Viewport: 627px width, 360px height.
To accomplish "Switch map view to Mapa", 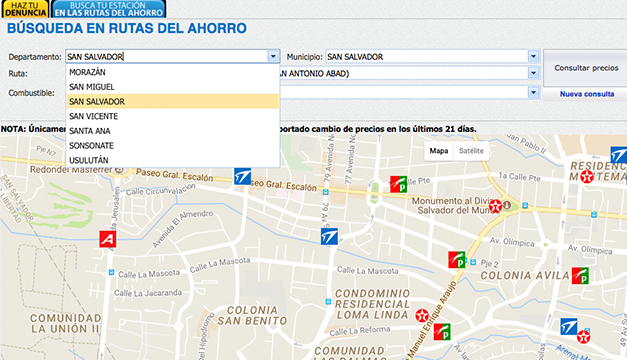I will 439,151.
